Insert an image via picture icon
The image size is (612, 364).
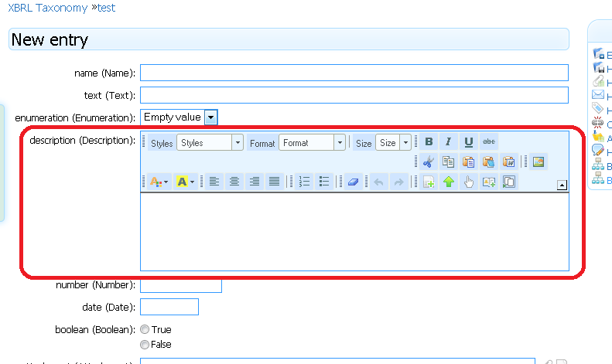tap(538, 162)
